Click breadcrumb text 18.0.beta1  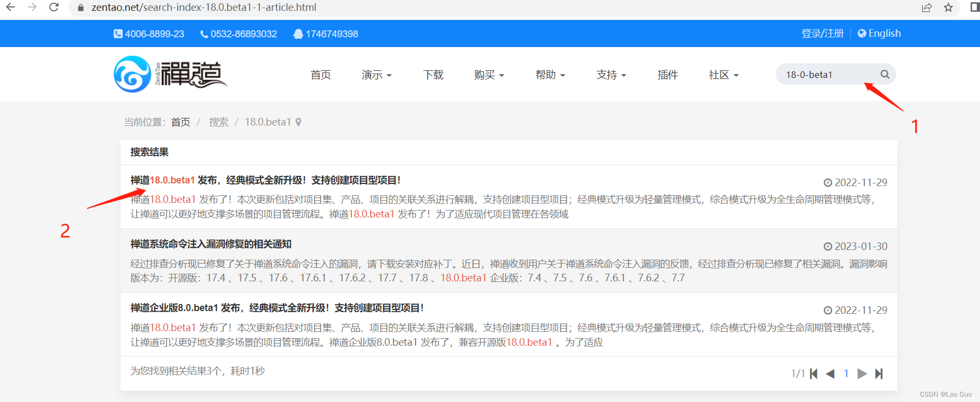(268, 122)
